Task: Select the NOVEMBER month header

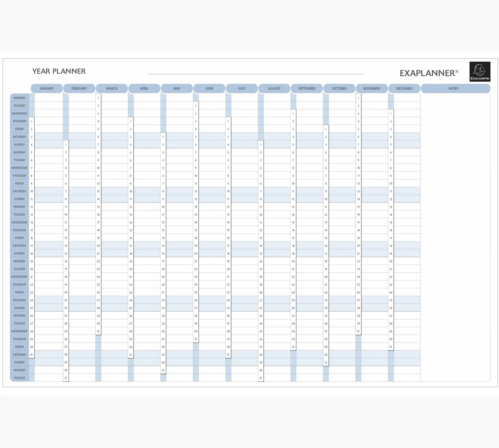Action: [372, 89]
